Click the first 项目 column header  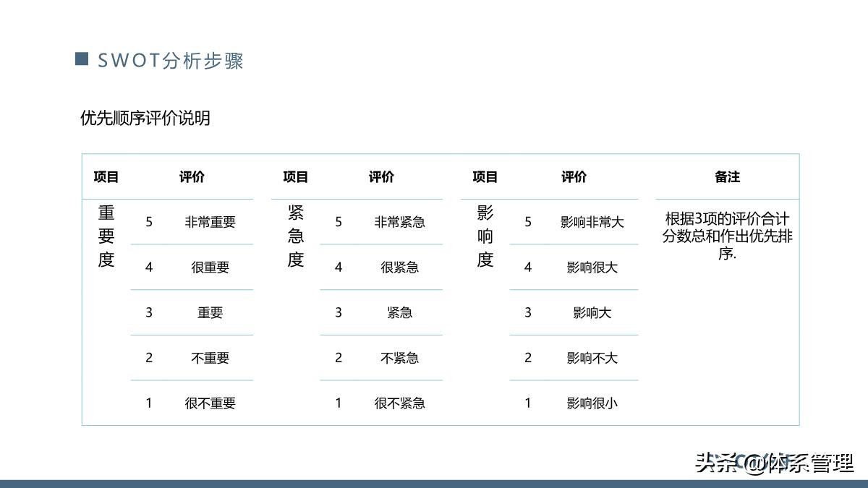point(106,176)
